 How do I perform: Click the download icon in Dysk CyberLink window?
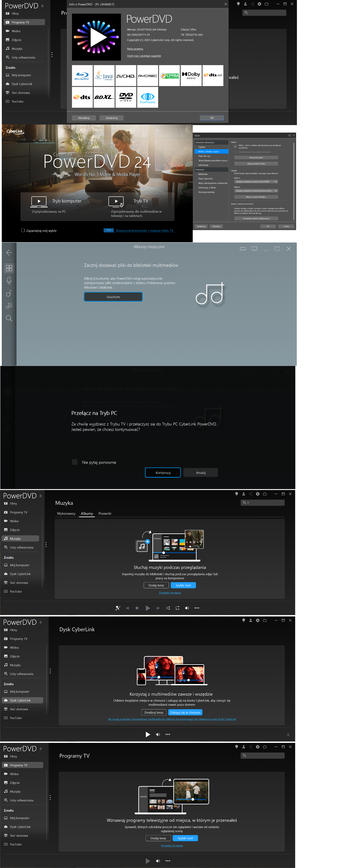288,734
